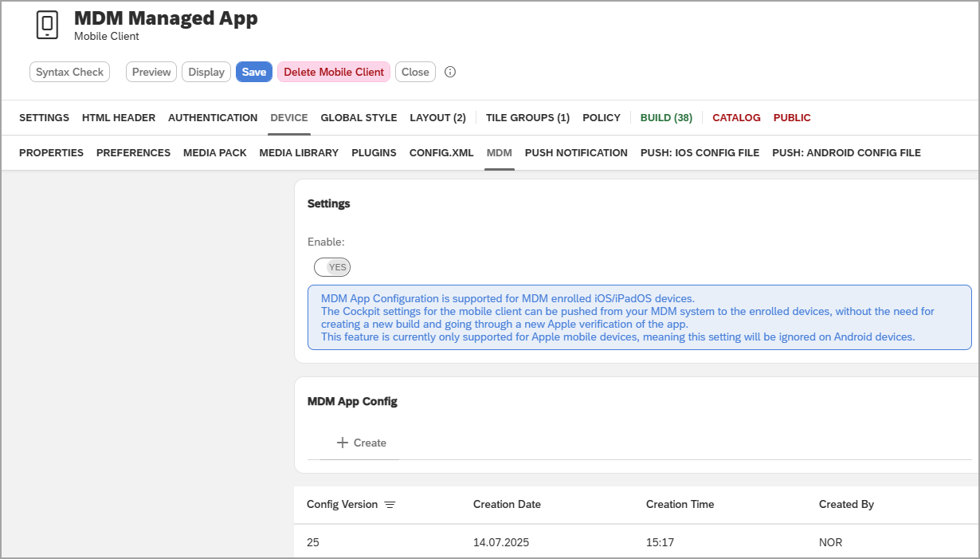Open the PLUGINS subtab
The image size is (980, 559).
coord(374,152)
